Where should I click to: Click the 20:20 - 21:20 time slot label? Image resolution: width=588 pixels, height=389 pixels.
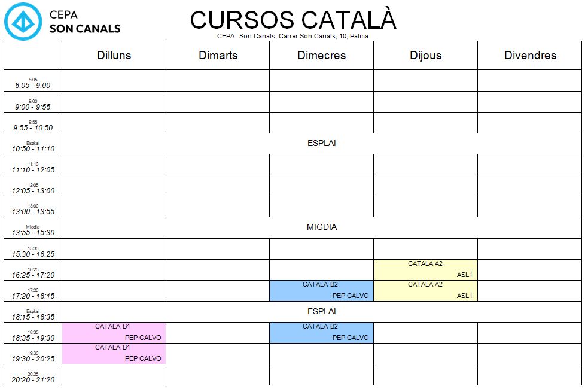click(33, 379)
